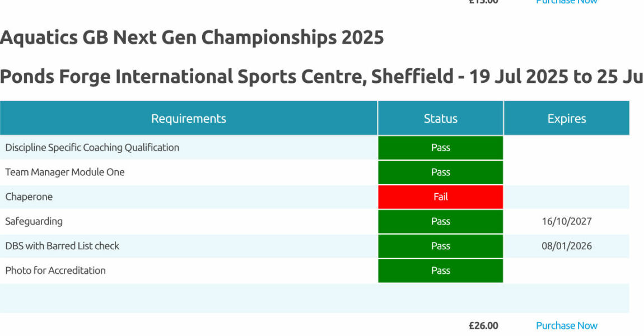Image resolution: width=644 pixels, height=336 pixels.
Task: Select DBS with Barred List check requirement
Action: point(62,246)
